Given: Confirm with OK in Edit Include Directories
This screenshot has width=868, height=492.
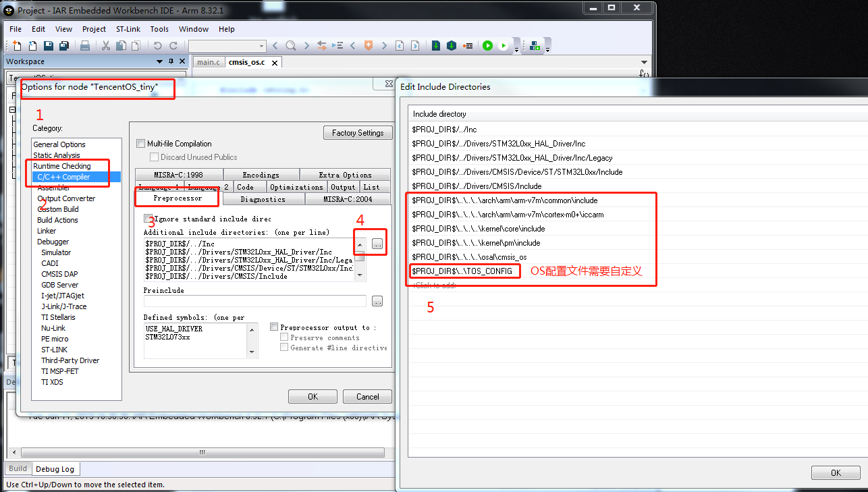Looking at the screenshot, I should (835, 472).
